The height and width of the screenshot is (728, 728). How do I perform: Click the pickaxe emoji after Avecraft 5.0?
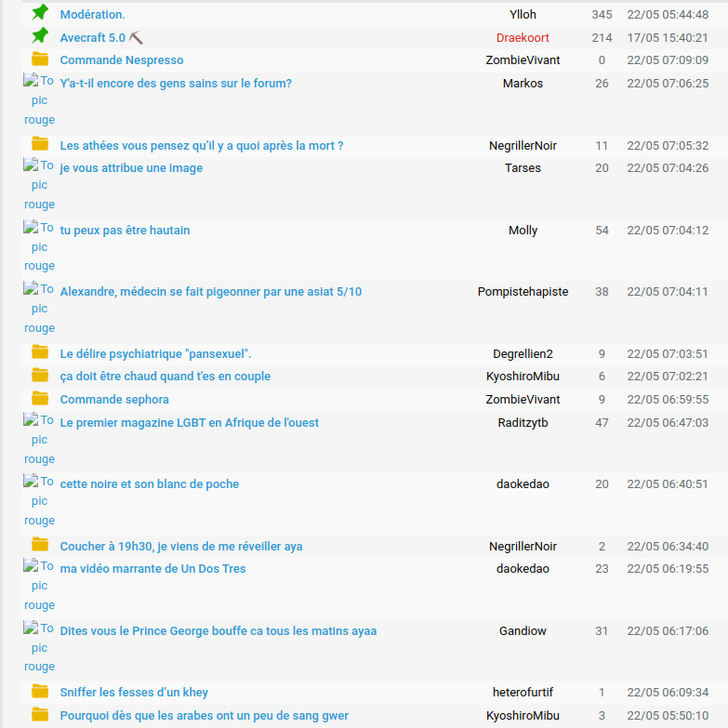click(137, 38)
